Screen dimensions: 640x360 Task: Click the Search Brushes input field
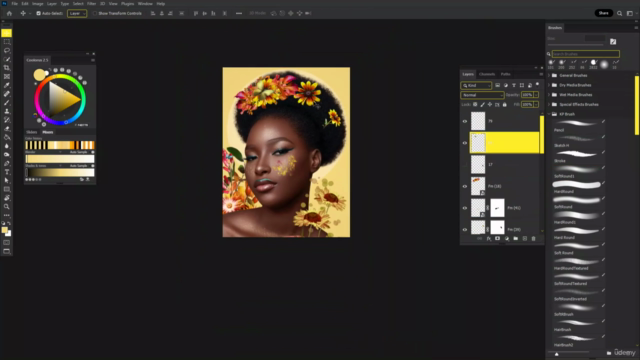pos(586,54)
